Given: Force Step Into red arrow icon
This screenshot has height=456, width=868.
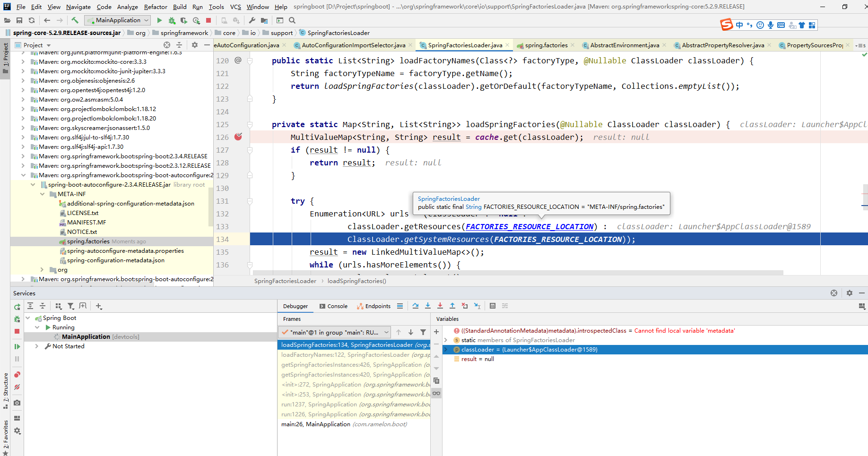Looking at the screenshot, I should pos(440,306).
